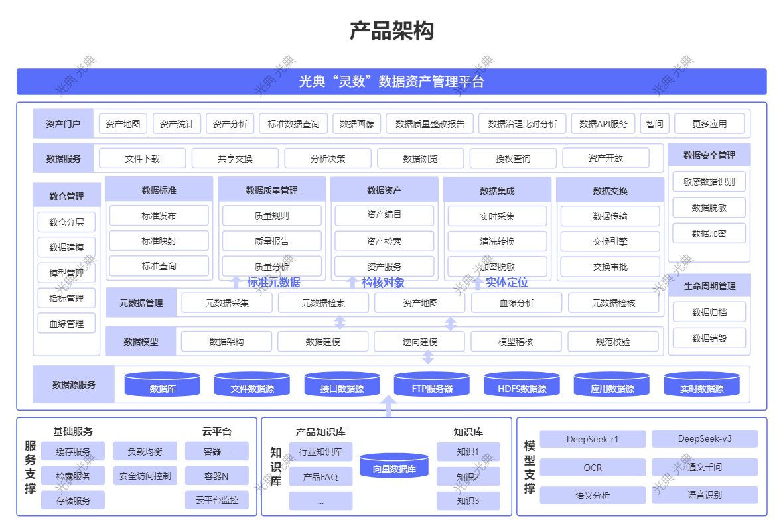The image size is (783, 532).
Task: Select the FTP服务器 server icon
Action: pyautogui.click(x=431, y=385)
